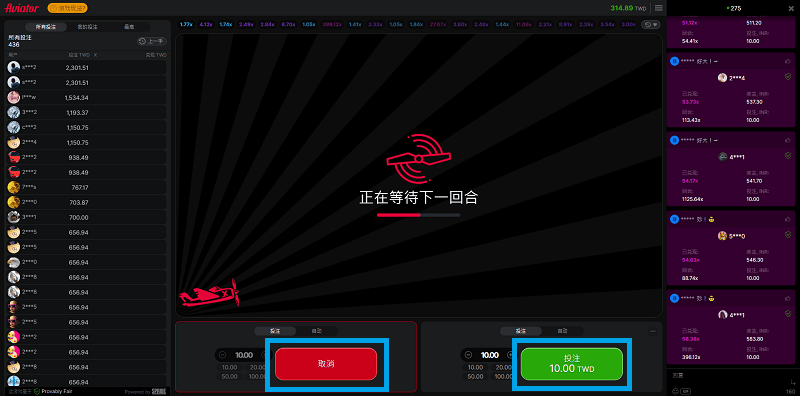
Task: Click the 2***4 avatar in chat
Action: 722,78
